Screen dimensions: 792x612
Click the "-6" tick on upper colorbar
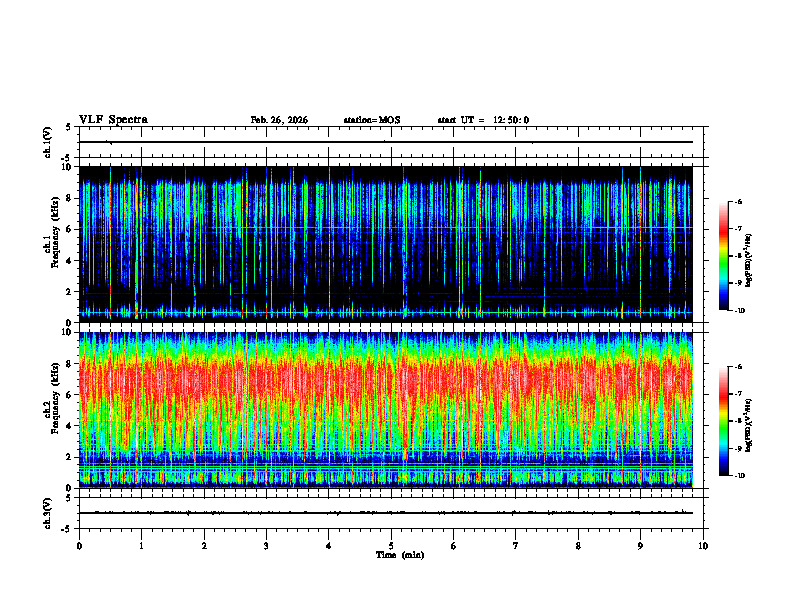point(739,202)
